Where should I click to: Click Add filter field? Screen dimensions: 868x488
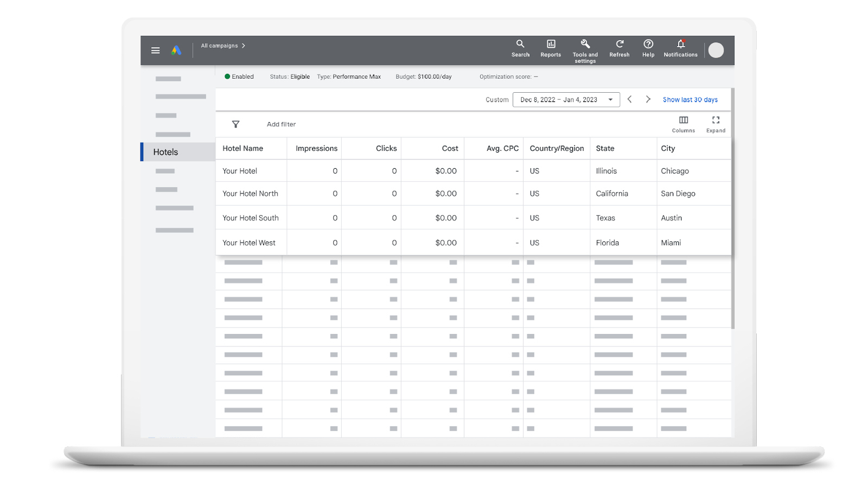point(281,124)
